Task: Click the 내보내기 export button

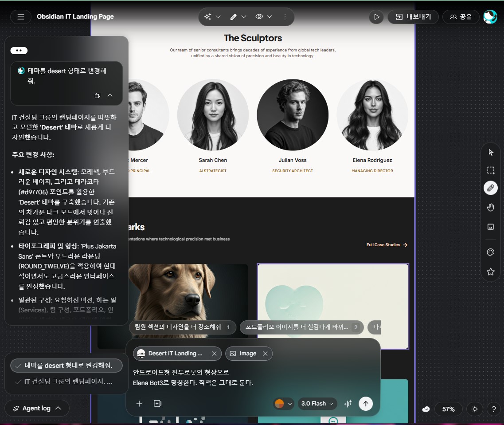Action: pyautogui.click(x=413, y=17)
